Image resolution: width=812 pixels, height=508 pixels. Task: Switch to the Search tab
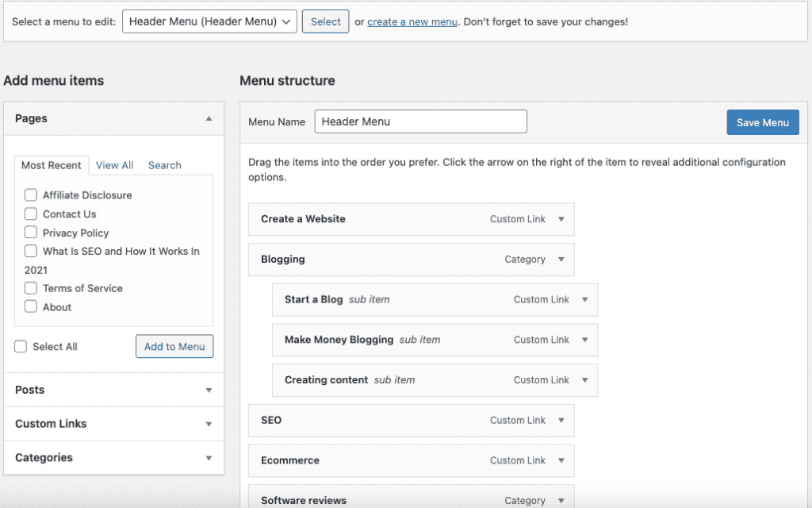pos(164,165)
